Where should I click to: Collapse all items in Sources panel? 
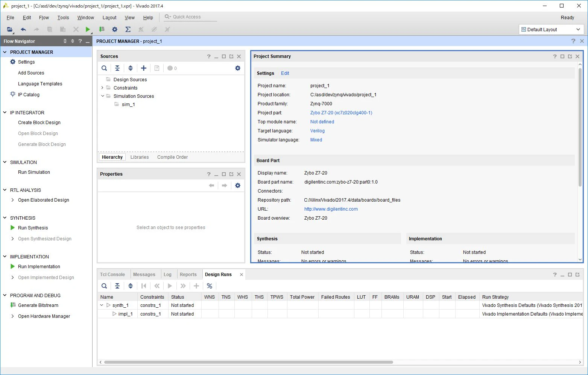(x=117, y=68)
